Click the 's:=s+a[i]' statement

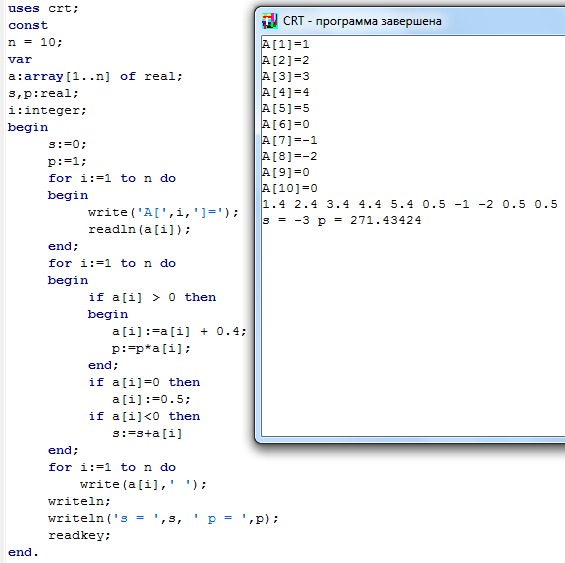click(147, 433)
